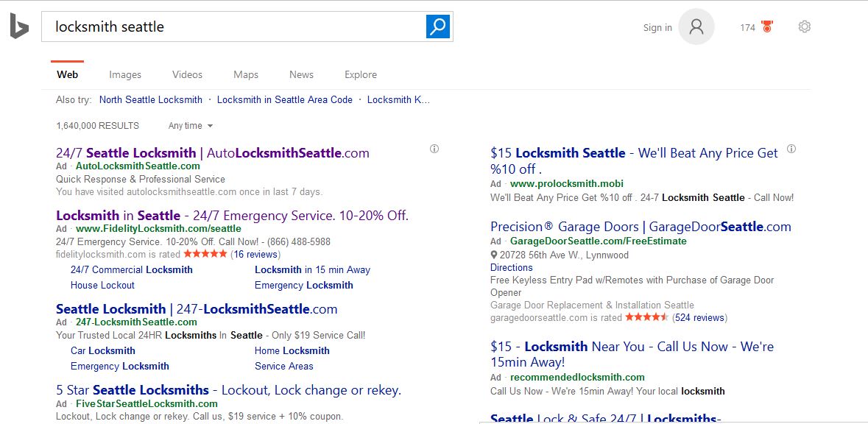
Task: Open House Lockout sitelink
Action: (x=102, y=286)
